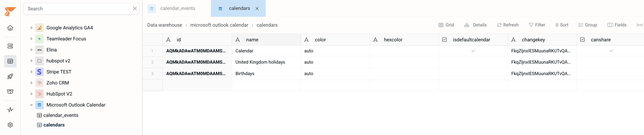The image size is (644, 135).
Task: Click the Fields columns button
Action: pos(617,25)
